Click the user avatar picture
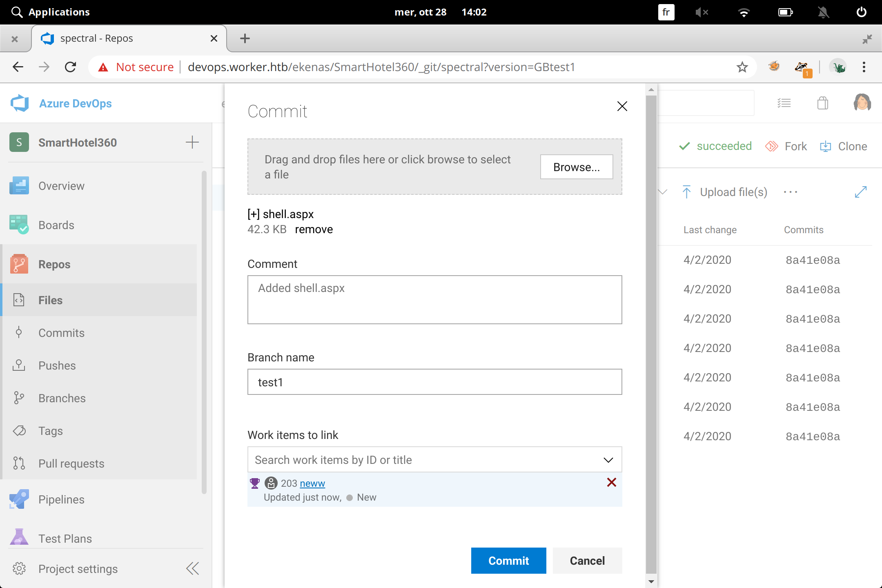882x588 pixels. tap(862, 103)
